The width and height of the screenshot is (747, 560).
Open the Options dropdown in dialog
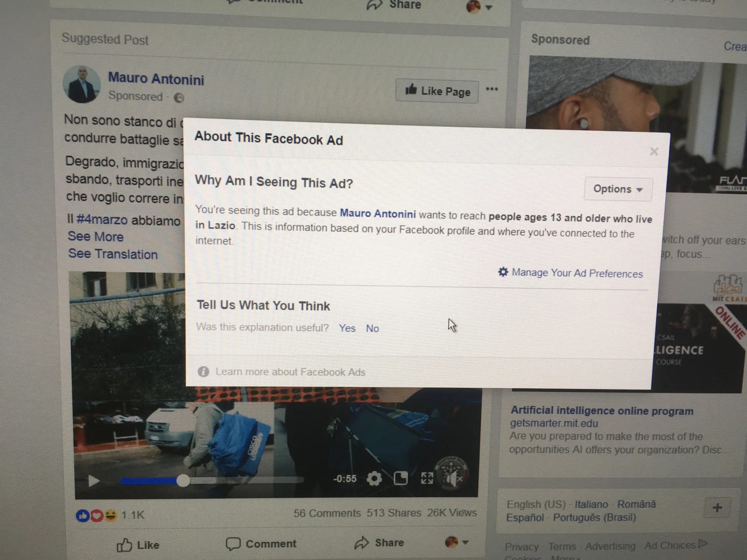point(618,189)
